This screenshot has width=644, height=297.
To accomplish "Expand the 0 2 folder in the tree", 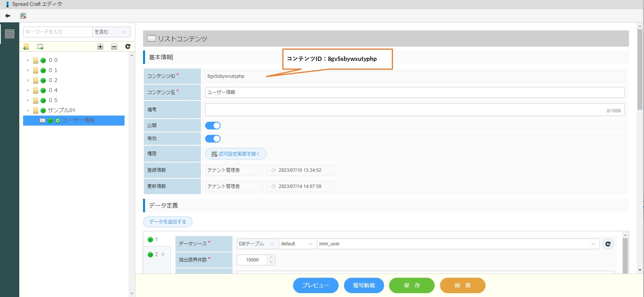I will (28, 81).
